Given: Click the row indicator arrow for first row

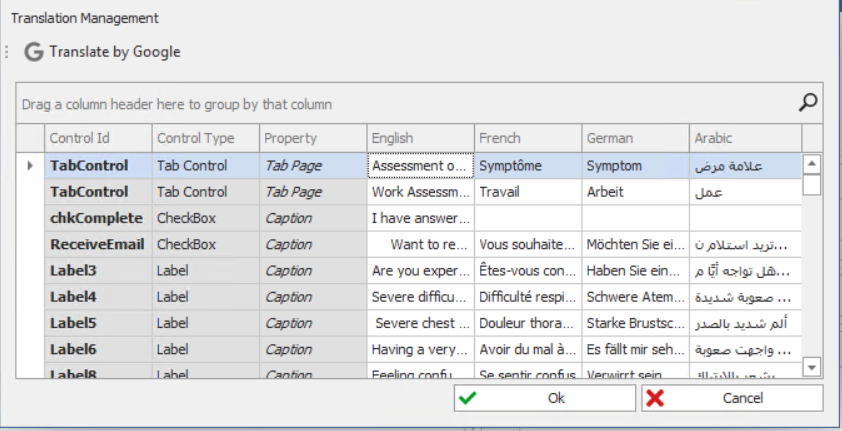Looking at the screenshot, I should click(x=30, y=166).
